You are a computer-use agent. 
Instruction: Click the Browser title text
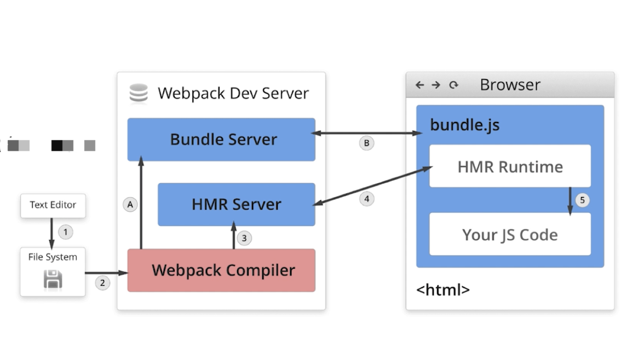510,85
